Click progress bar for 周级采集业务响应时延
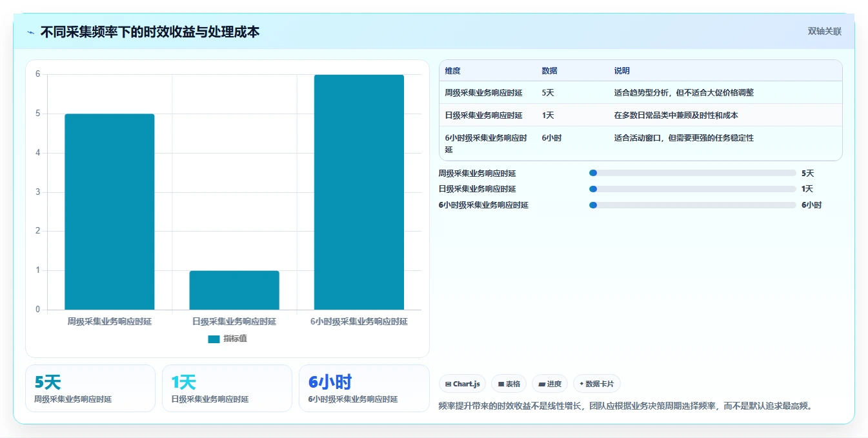This screenshot has height=438, width=868. pos(692,173)
